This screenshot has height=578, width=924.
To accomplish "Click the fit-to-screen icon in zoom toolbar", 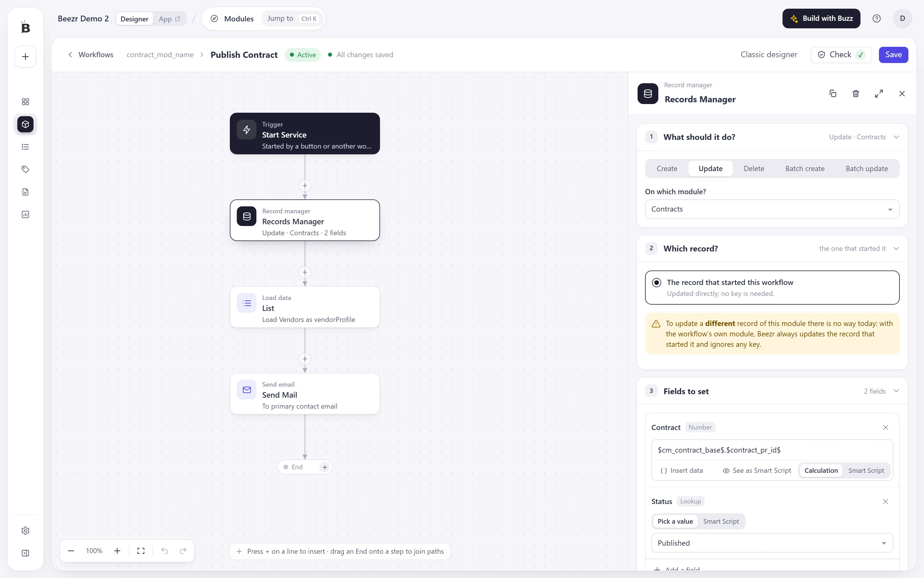I will (x=141, y=551).
